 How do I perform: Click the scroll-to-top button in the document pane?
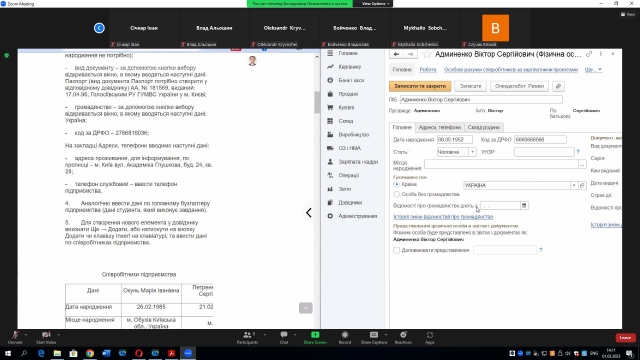click(306, 308)
